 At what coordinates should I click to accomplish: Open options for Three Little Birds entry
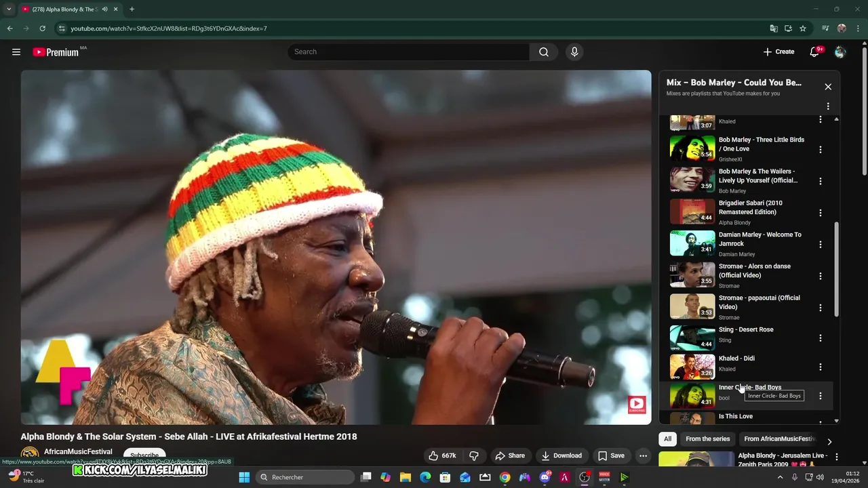[821, 149]
